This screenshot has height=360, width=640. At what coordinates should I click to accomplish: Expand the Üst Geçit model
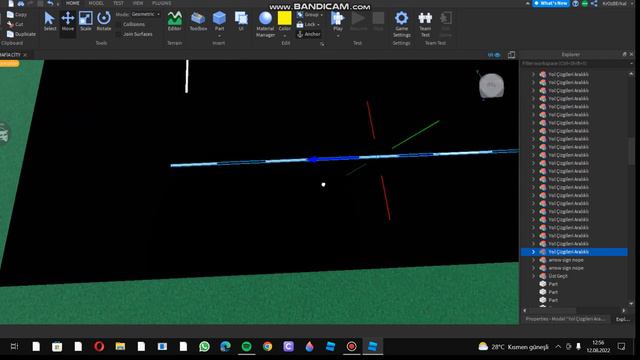(533, 276)
